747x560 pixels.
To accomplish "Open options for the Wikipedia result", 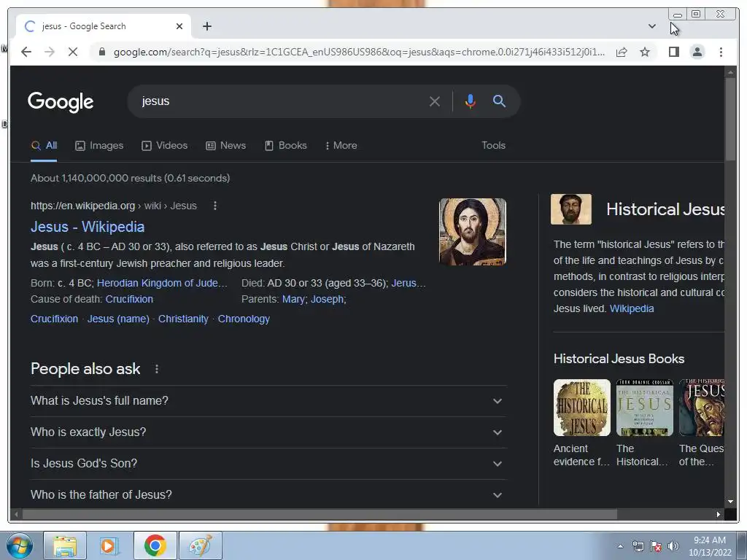I will (215, 206).
